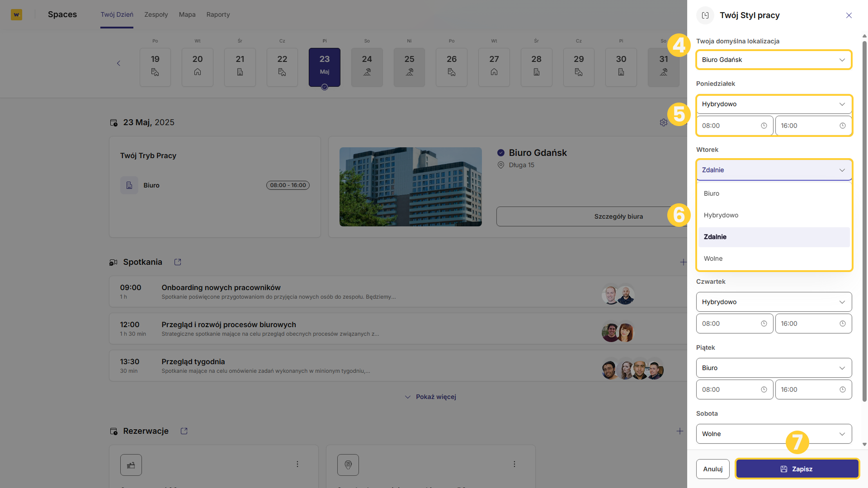Click the 08:00 - 16:00 work hours badge
Viewport: 868px width, 488px height.
[288, 185]
